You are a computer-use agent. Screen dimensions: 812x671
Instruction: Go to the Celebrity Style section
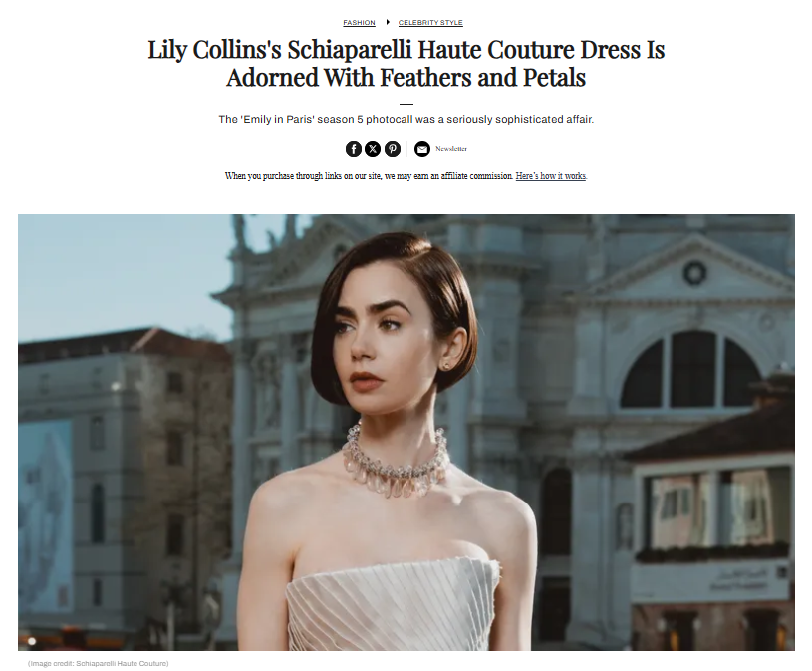click(x=430, y=23)
